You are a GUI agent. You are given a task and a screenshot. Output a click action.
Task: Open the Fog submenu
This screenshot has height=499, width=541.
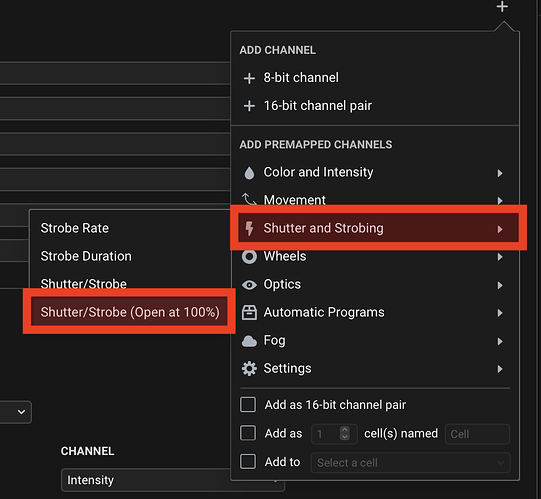(x=375, y=341)
